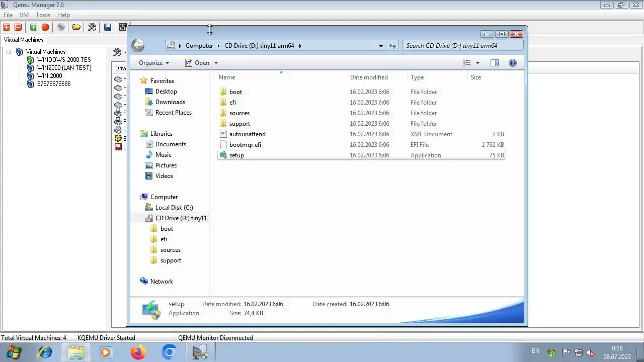Open the blue ring browser taskbar icon
Image resolution: width=644 pixels, height=362 pixels.
click(x=170, y=352)
